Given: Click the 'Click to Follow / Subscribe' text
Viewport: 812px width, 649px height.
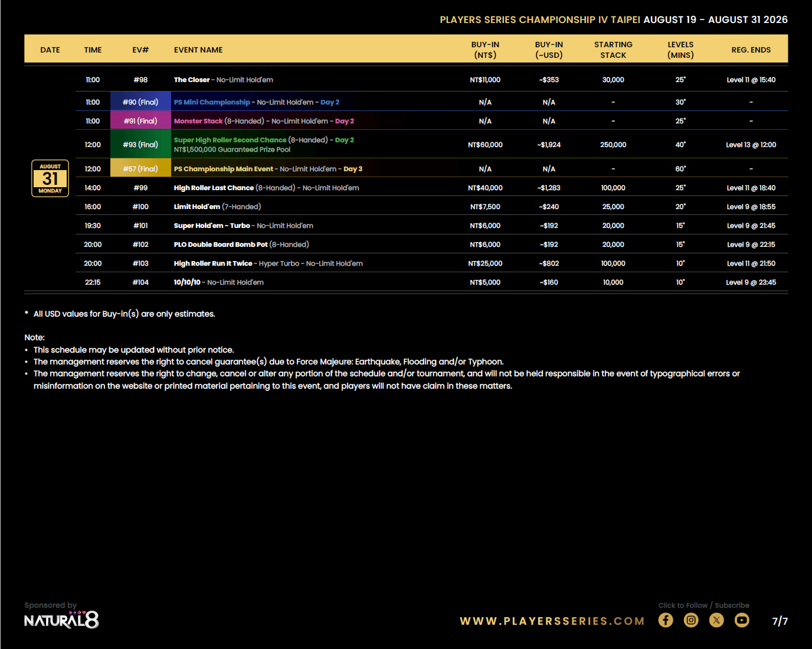Looking at the screenshot, I should pos(704,605).
